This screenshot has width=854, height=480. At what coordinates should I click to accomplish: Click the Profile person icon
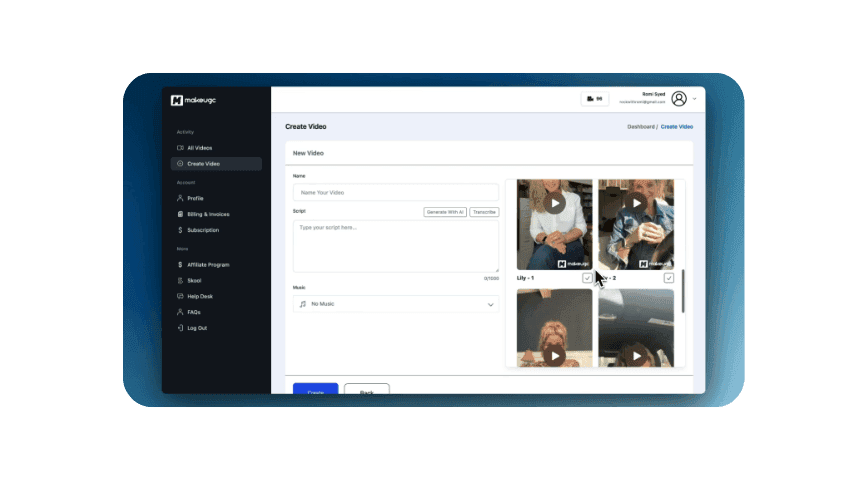coord(179,198)
